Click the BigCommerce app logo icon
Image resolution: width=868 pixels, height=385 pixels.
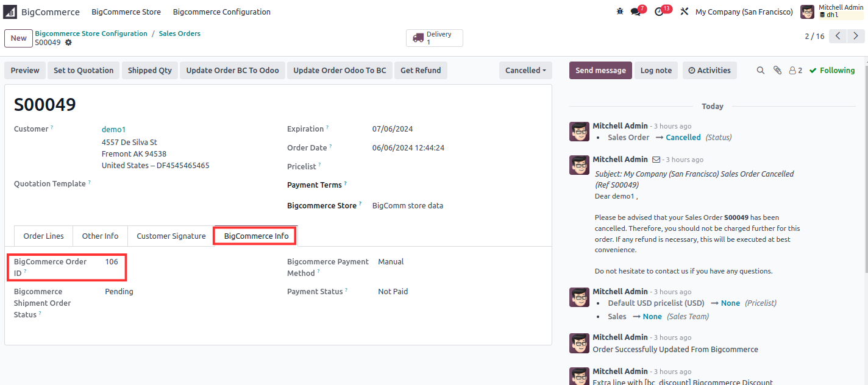point(10,12)
